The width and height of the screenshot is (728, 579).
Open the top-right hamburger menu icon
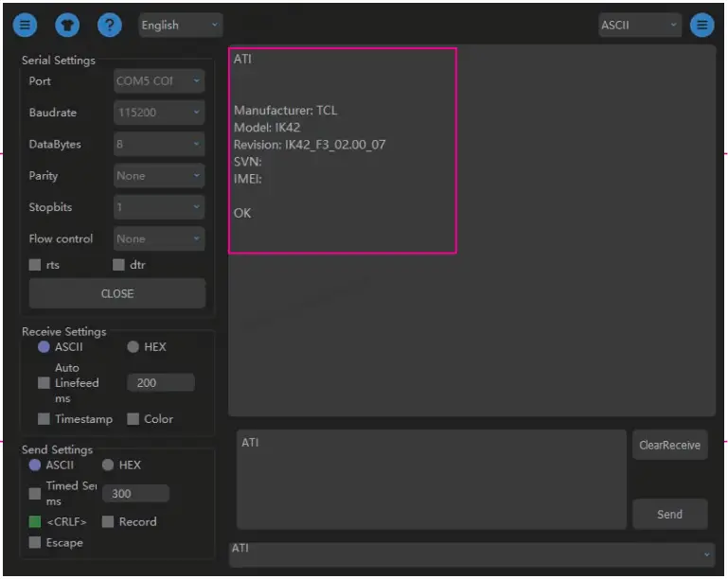tap(702, 25)
